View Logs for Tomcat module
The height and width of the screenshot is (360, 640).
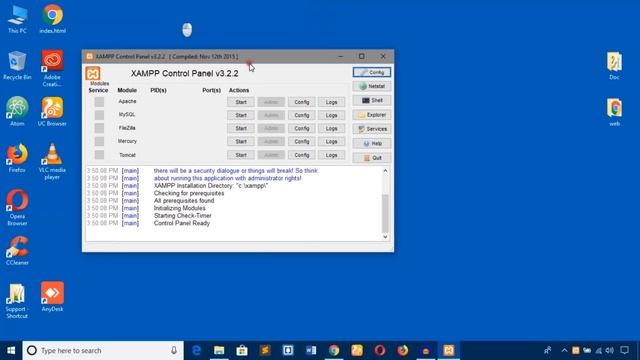click(331, 155)
